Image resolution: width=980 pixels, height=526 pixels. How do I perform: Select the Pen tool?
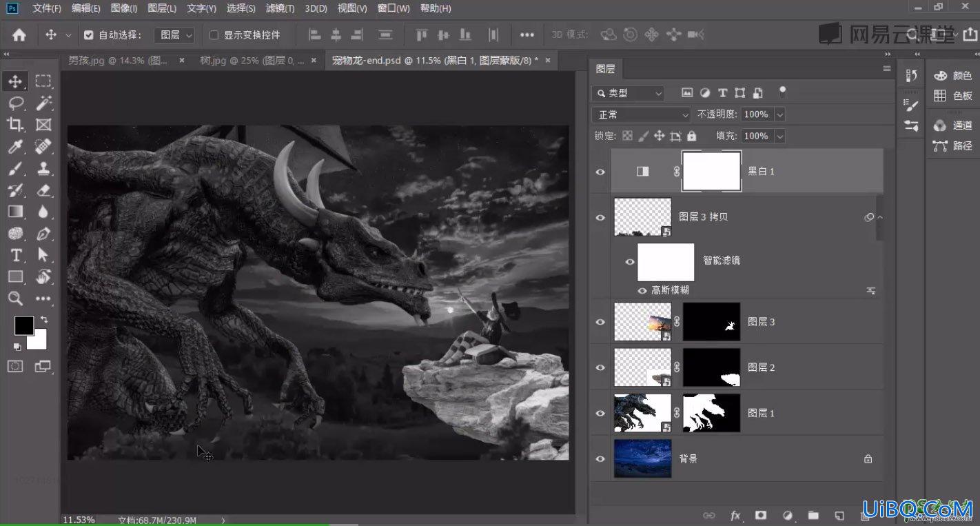click(x=43, y=234)
